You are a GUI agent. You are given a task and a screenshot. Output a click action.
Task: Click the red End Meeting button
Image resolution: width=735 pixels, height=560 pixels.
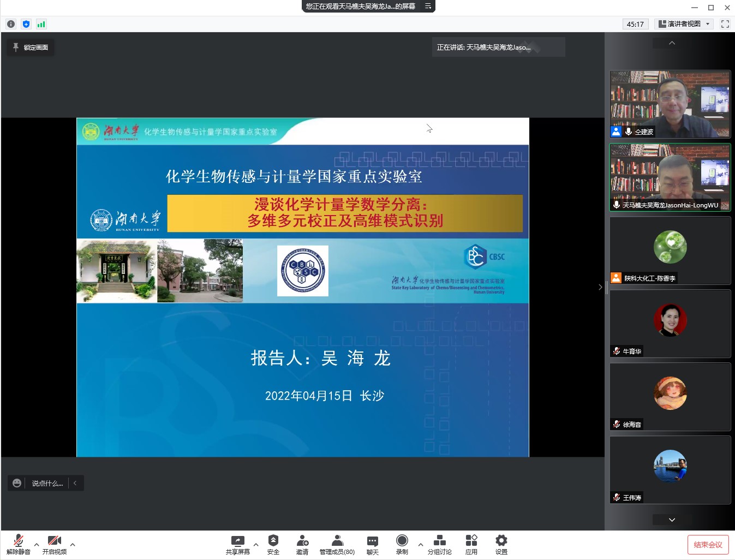point(708,545)
